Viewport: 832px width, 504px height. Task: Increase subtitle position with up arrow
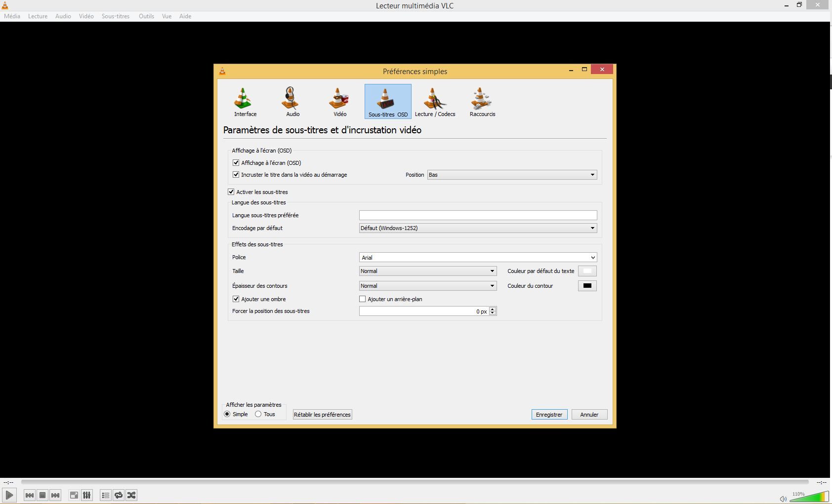[493, 309]
